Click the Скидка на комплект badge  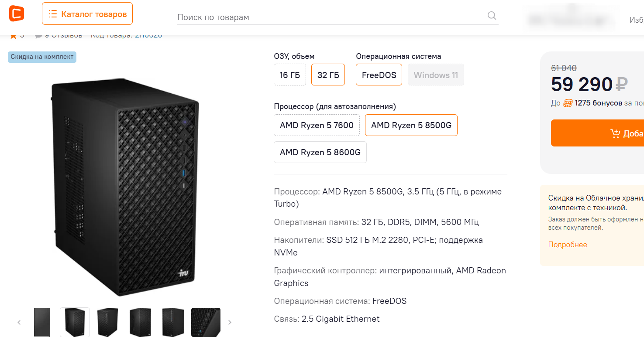click(42, 57)
